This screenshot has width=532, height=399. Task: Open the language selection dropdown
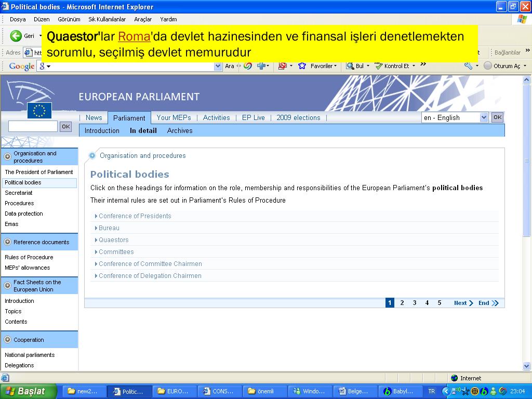[484, 117]
